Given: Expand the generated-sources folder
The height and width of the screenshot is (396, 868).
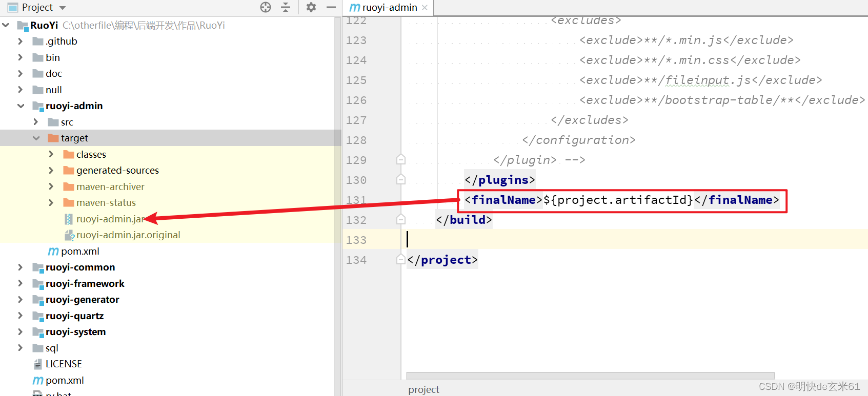Looking at the screenshot, I should point(51,170).
